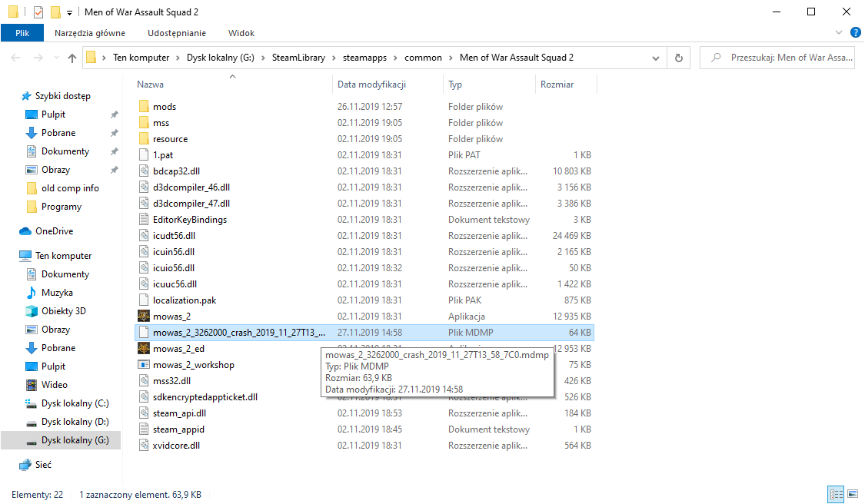Click the refresh icon beside address bar
This screenshot has height=504, width=865.
click(x=678, y=58)
